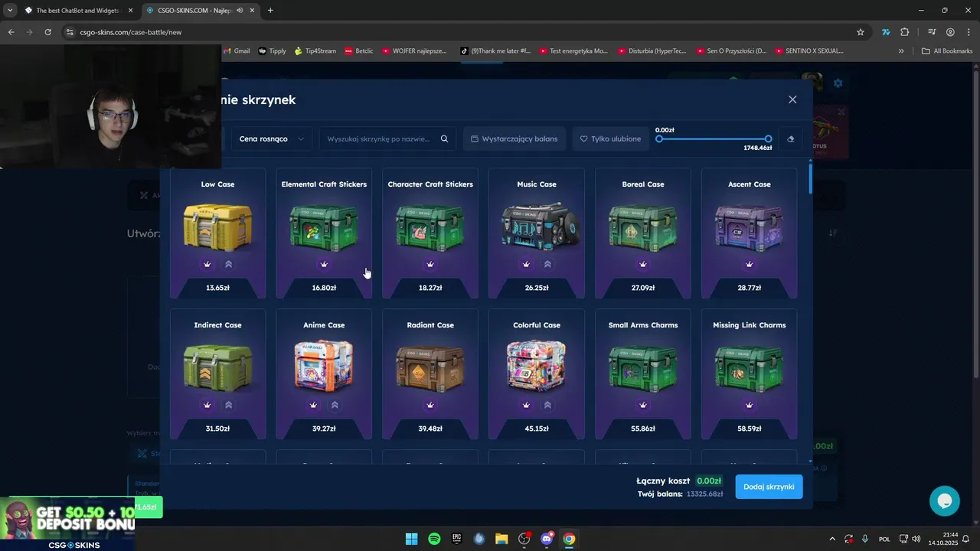The height and width of the screenshot is (551, 980).
Task: Click the Dodaj skrzynki button
Action: 769,487
